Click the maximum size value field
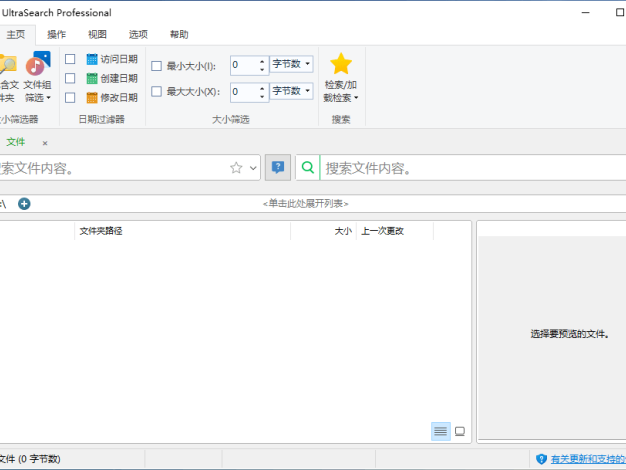 [x=244, y=92]
